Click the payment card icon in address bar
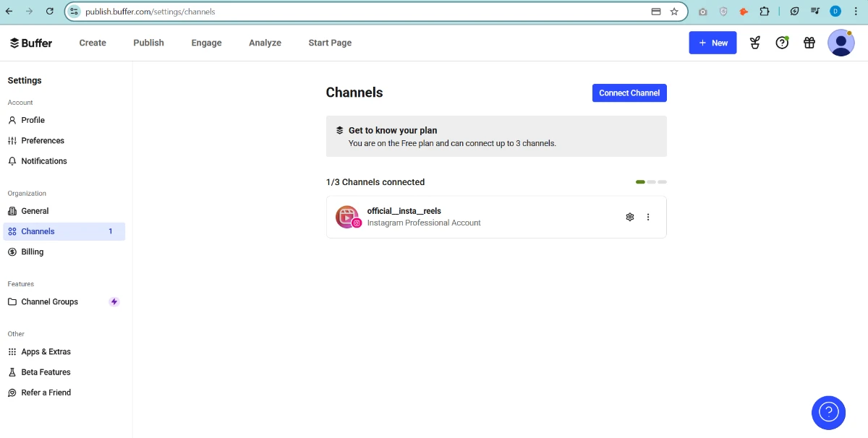Screen dimensions: 868x438 [x=656, y=12]
